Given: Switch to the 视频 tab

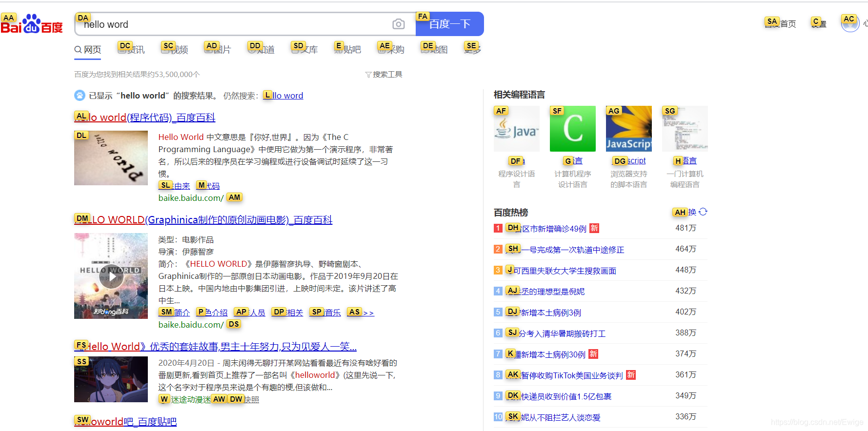Looking at the screenshot, I should [x=175, y=49].
